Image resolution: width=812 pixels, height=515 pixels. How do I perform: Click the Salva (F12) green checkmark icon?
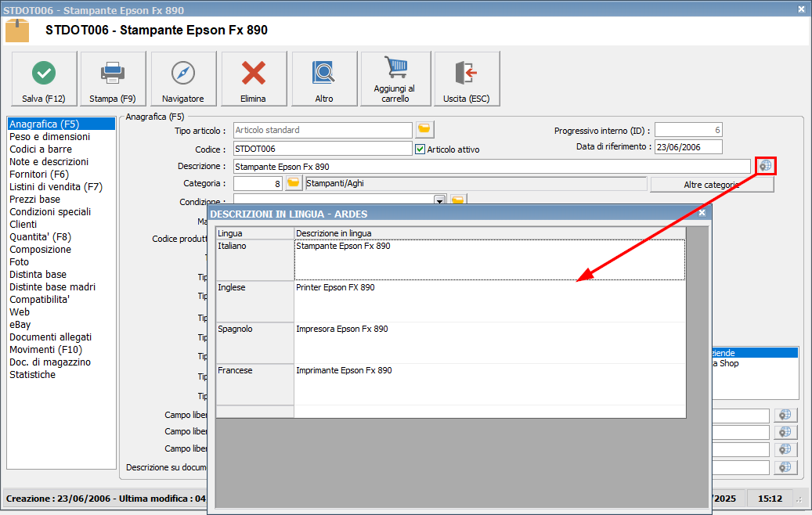43,74
